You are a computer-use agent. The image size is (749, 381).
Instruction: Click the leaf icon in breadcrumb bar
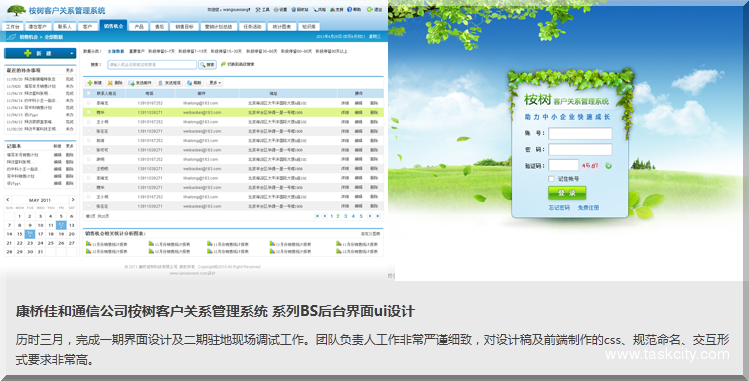(11, 37)
